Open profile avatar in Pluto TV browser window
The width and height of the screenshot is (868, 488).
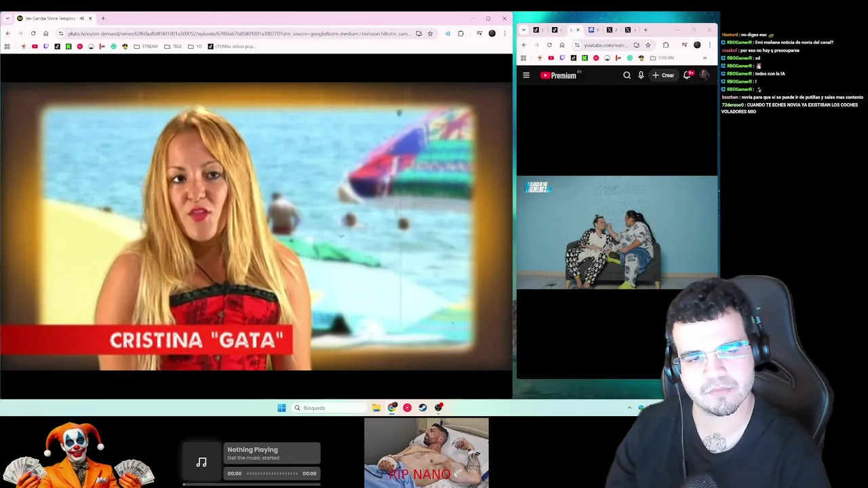point(492,33)
